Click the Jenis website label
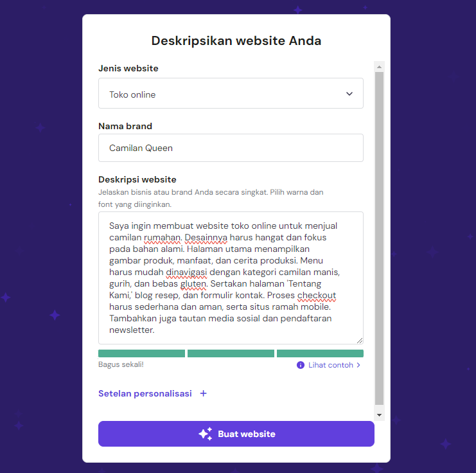 coord(128,68)
